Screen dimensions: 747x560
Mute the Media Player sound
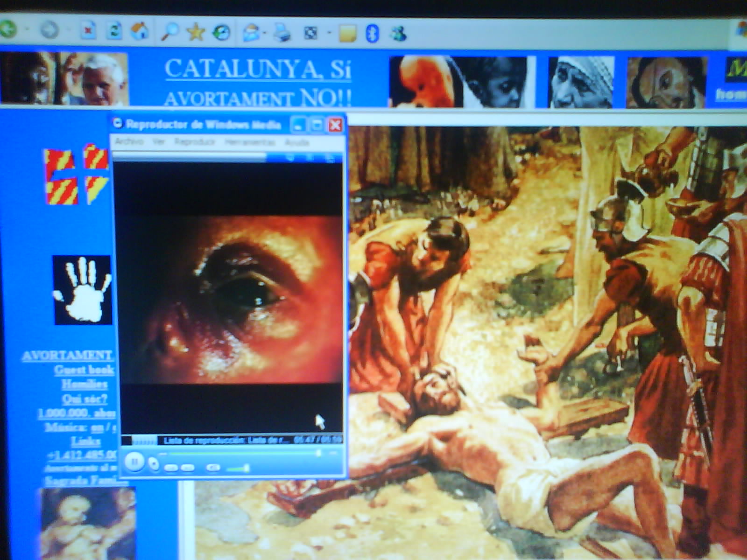tap(213, 467)
